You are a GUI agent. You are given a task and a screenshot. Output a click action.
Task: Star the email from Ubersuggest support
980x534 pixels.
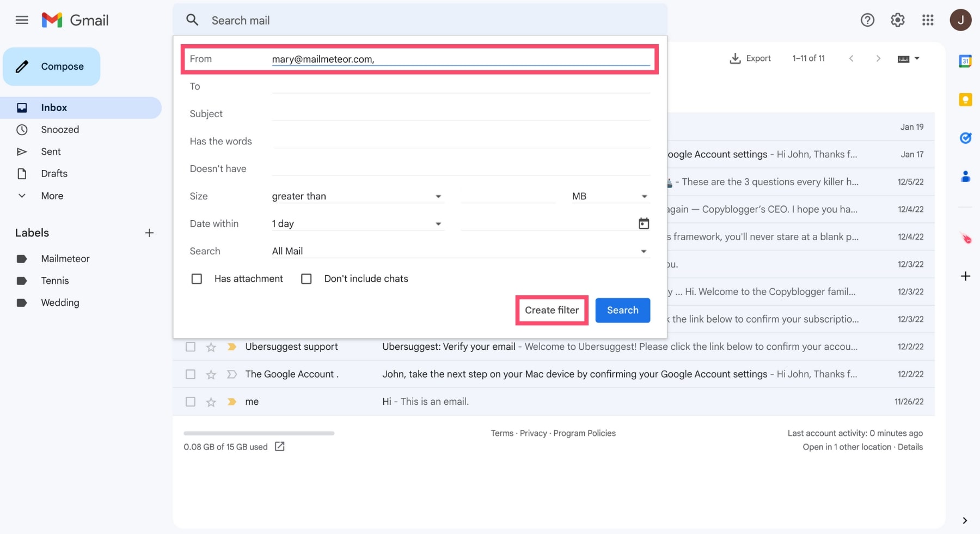tap(211, 347)
